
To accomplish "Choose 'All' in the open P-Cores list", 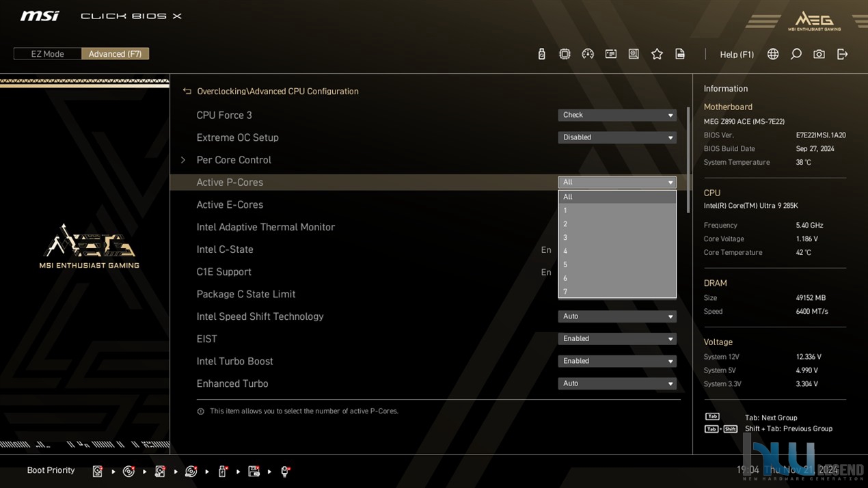I will click(x=617, y=197).
